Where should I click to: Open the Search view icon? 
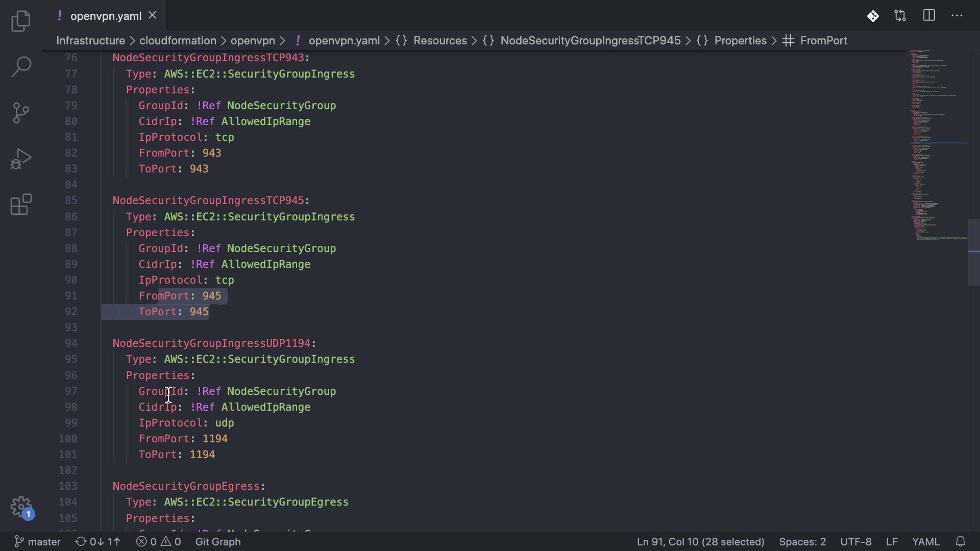click(x=21, y=67)
